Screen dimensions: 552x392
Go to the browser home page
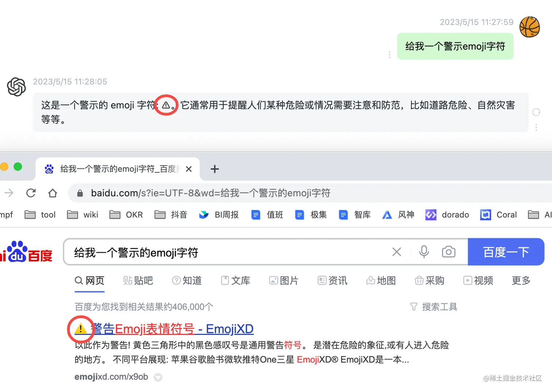(x=53, y=193)
